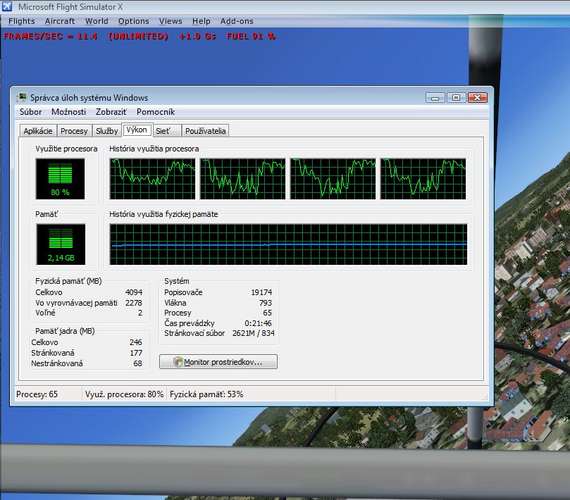Minimize the Task Manager window
Screen dimensions: 570x500
click(435, 97)
